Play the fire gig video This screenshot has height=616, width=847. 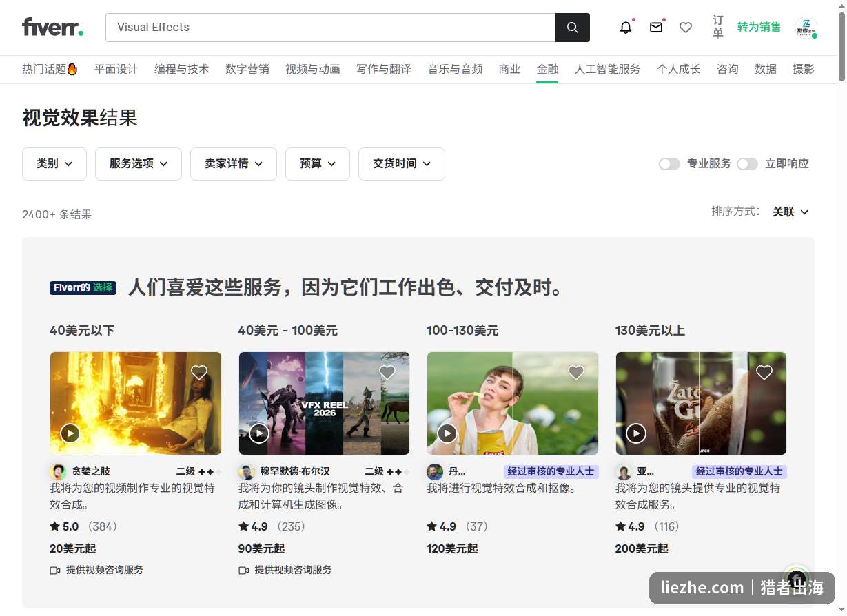[70, 433]
